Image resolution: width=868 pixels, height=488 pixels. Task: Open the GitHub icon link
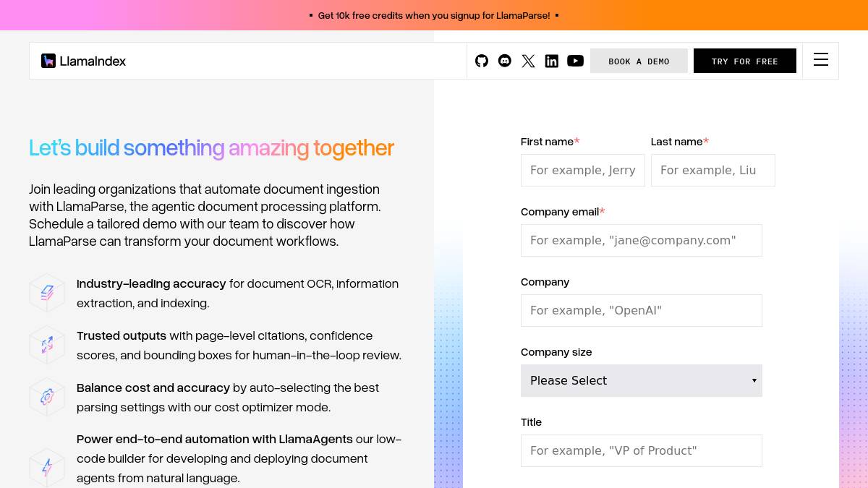coord(482,61)
